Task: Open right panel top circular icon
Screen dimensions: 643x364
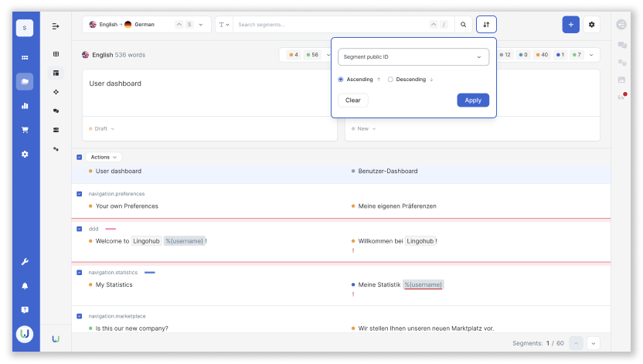Action: tap(621, 25)
